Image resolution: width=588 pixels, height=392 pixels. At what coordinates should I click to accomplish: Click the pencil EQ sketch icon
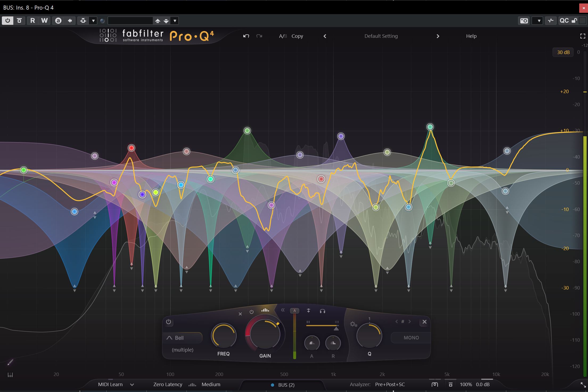click(x=10, y=362)
